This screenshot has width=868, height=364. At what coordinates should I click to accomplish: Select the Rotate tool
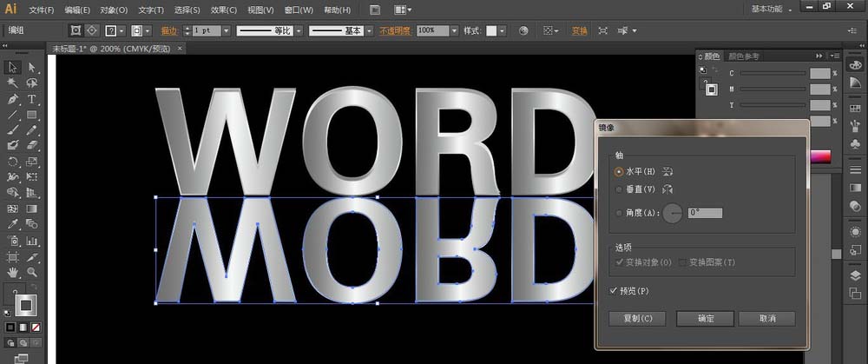point(13,162)
